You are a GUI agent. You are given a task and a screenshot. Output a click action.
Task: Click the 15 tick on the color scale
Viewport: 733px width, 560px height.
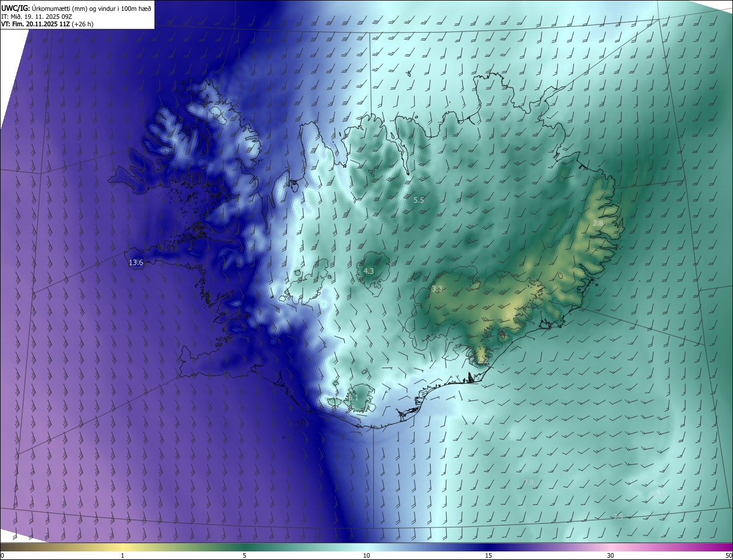488,555
